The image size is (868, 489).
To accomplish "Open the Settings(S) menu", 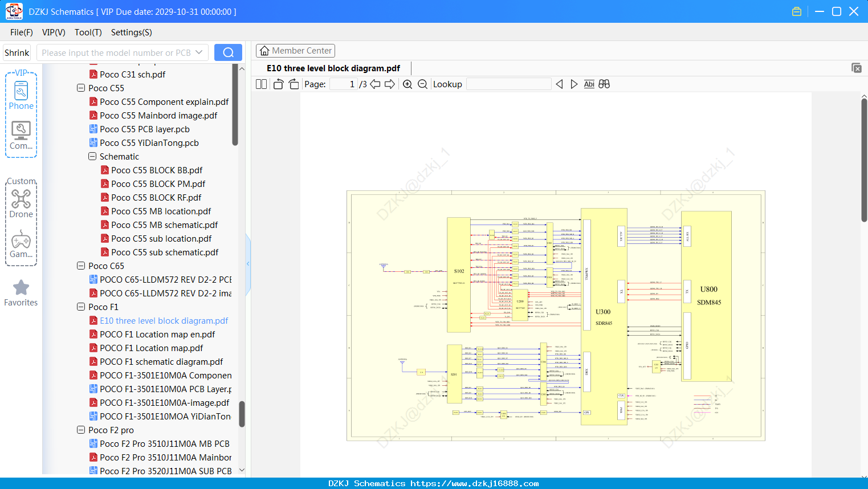I will (x=131, y=32).
